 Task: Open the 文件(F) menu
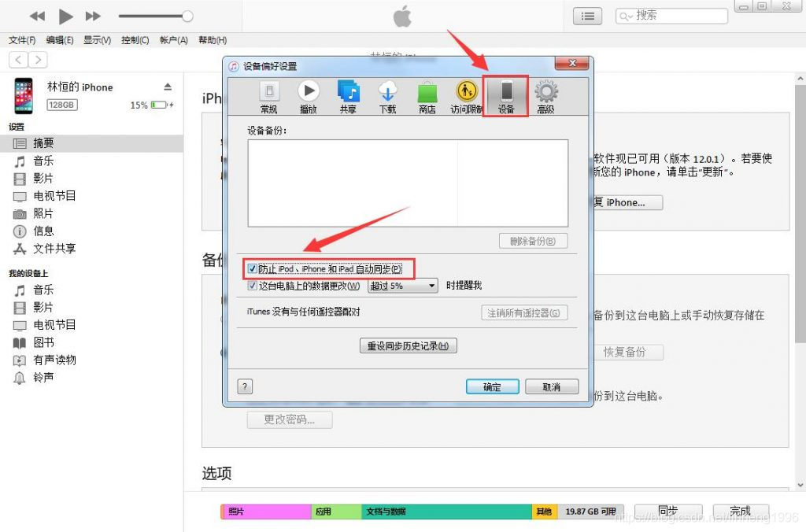click(x=22, y=40)
